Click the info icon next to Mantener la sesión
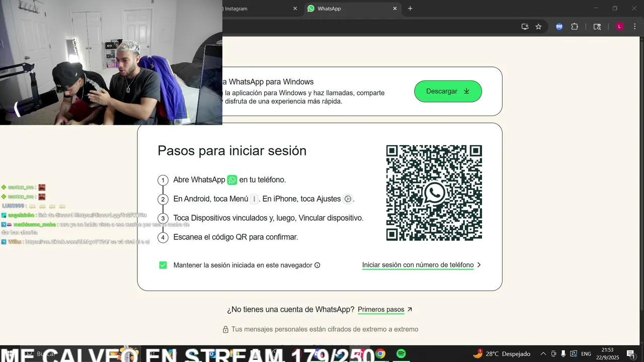The image size is (644, 362). pyautogui.click(x=317, y=265)
